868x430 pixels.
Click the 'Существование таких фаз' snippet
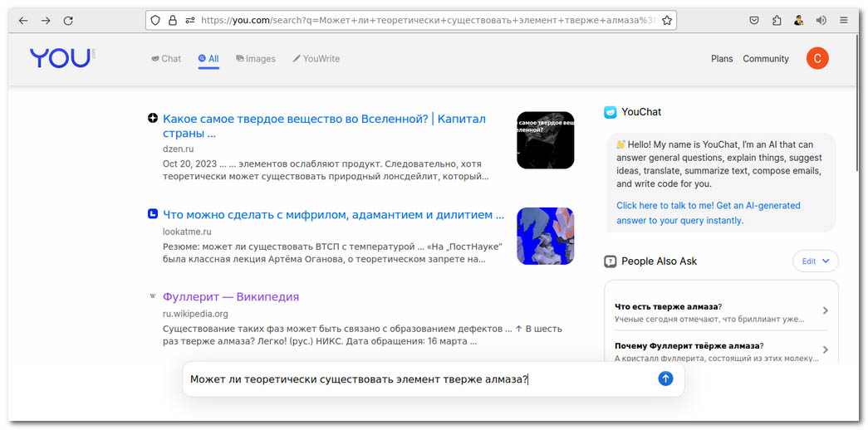click(363, 335)
